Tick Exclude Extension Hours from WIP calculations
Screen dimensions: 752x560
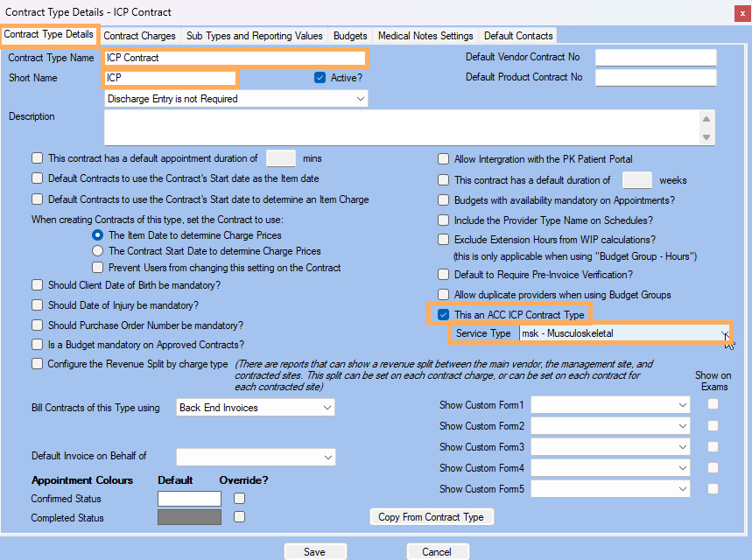click(443, 239)
